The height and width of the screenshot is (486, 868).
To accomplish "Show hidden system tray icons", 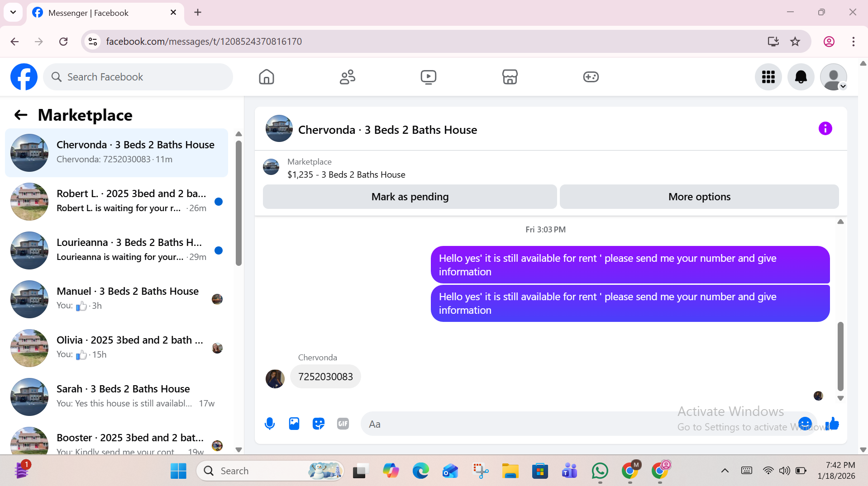I will (725, 471).
